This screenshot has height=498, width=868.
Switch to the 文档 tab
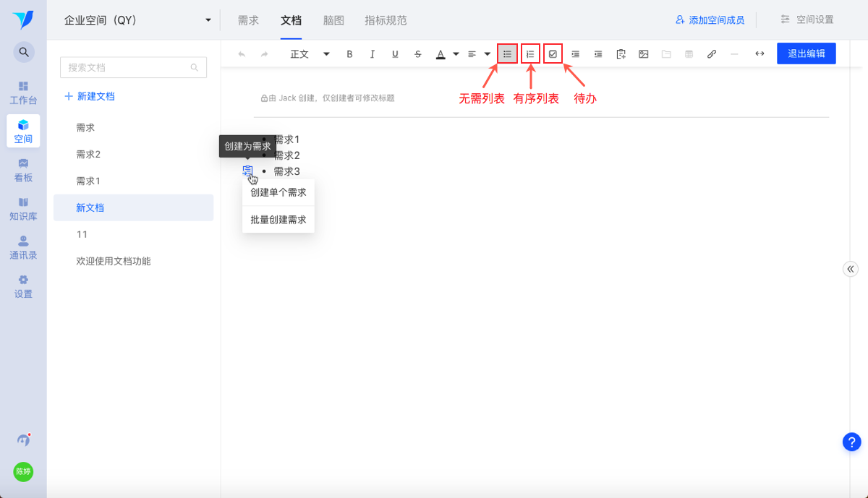[291, 20]
